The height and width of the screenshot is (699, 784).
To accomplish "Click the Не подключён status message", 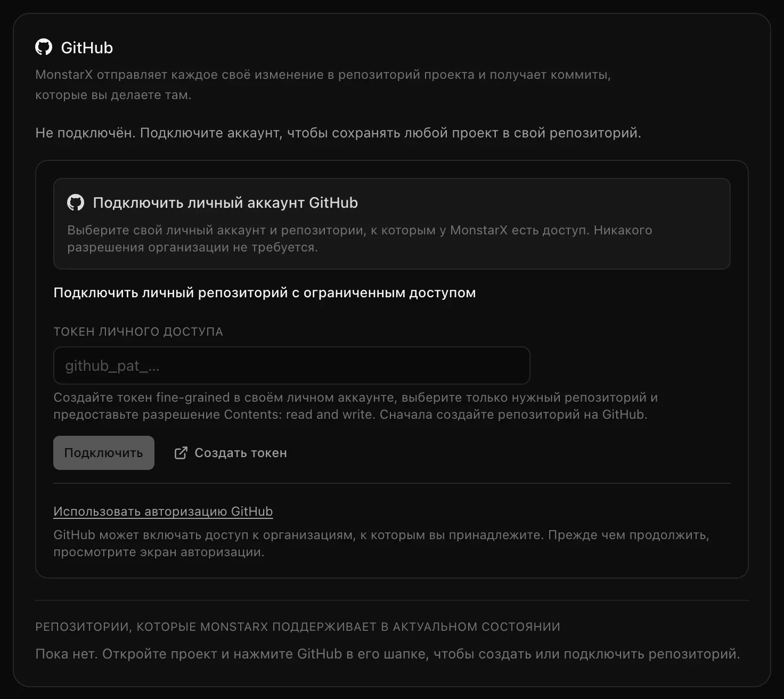I will coord(338,133).
